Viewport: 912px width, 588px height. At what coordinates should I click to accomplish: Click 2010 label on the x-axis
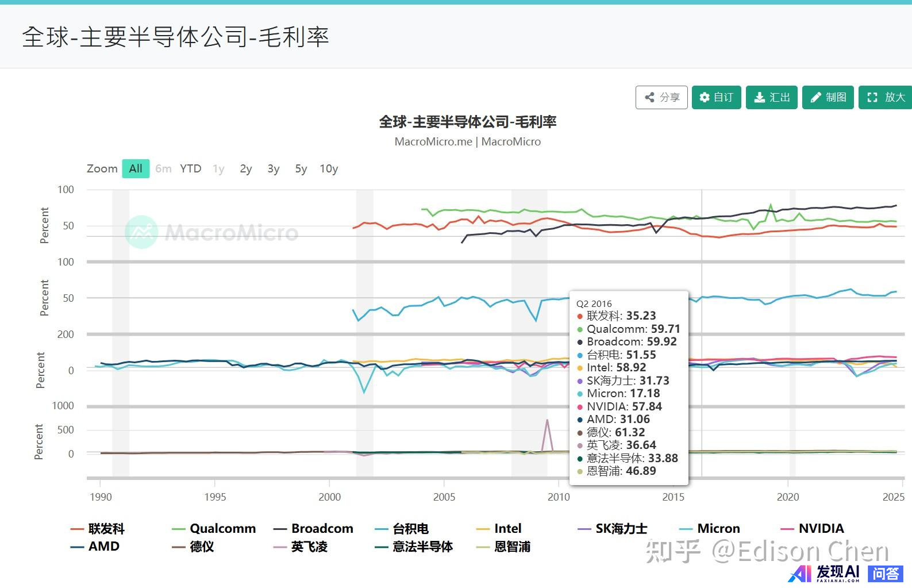559,497
